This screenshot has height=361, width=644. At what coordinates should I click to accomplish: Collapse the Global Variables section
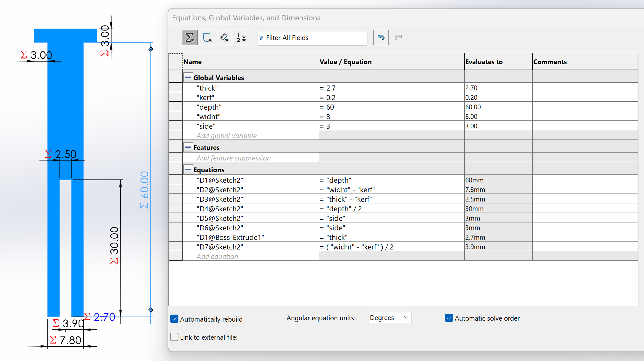[188, 77]
